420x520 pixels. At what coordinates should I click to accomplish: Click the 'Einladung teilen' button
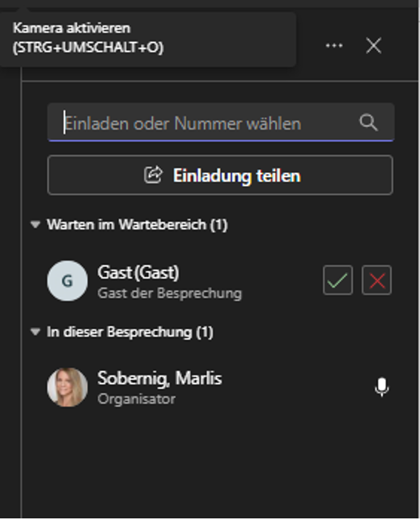pos(220,175)
